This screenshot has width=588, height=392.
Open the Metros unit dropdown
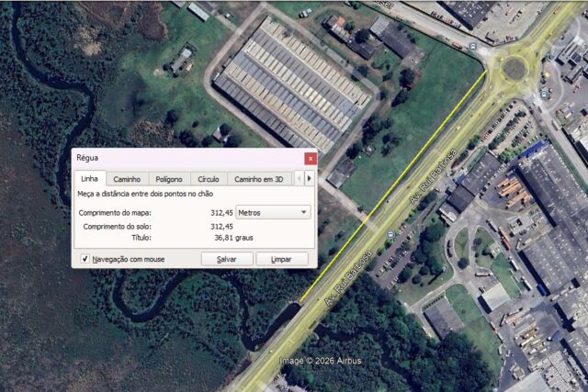tap(273, 212)
